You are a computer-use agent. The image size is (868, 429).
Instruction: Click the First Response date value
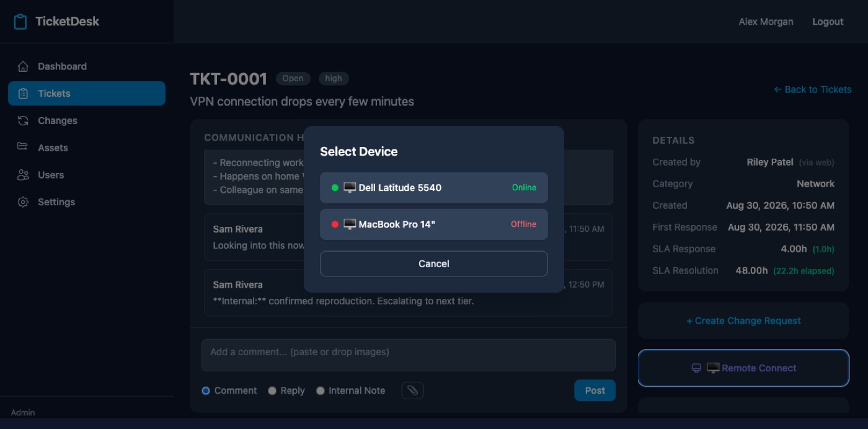[781, 228]
